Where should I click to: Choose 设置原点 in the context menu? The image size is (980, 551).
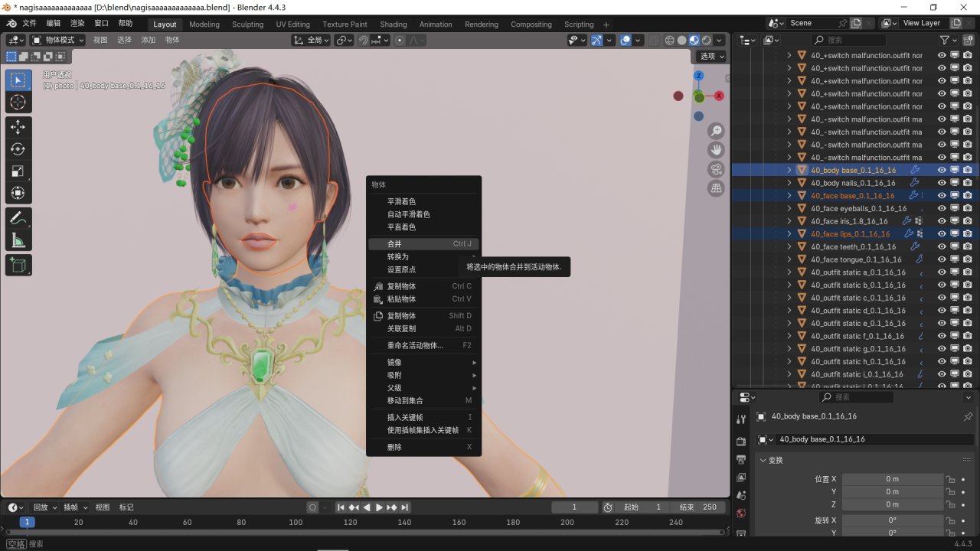point(423,269)
